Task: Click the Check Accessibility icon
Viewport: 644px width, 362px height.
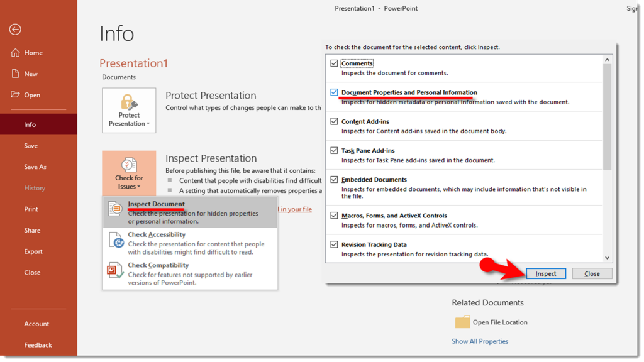Action: 115,239
